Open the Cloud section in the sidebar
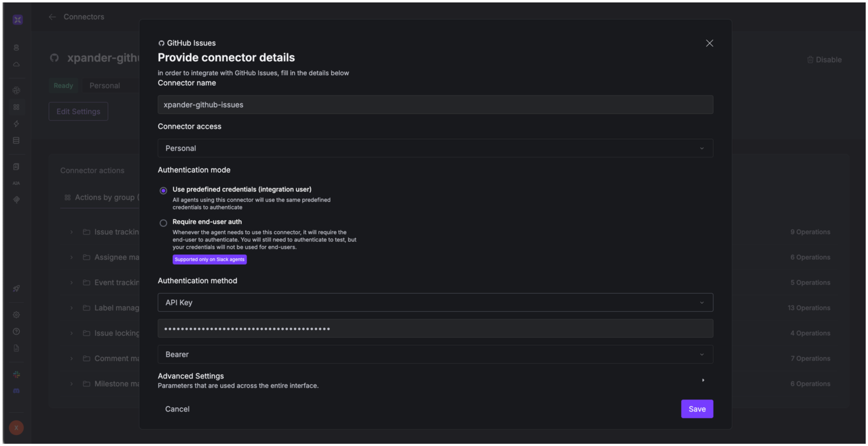The height and width of the screenshot is (446, 868). coord(16,64)
